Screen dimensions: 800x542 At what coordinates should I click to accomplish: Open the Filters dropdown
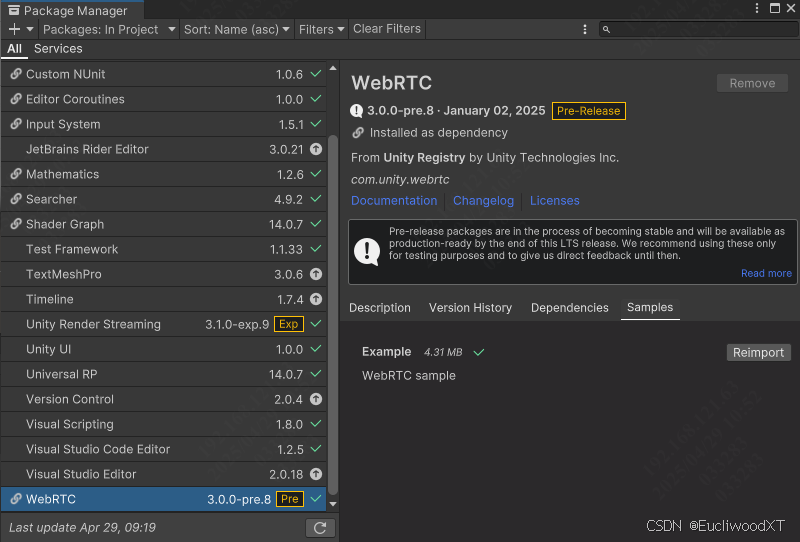pyautogui.click(x=321, y=30)
